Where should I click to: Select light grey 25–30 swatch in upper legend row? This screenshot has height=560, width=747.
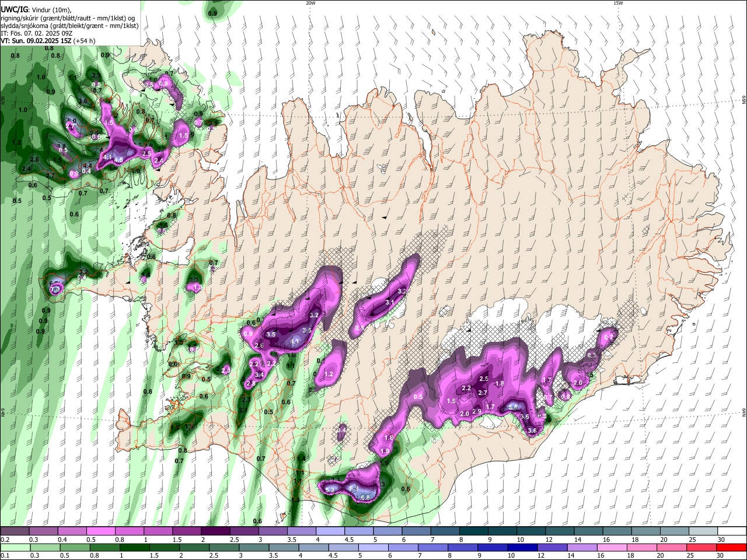click(x=703, y=531)
